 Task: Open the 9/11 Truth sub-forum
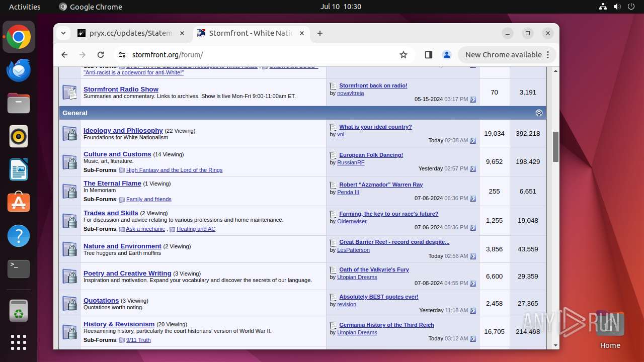click(x=138, y=340)
